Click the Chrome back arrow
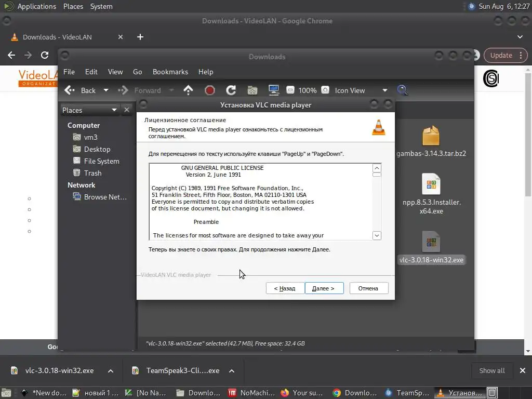The image size is (532, 399). click(11, 55)
